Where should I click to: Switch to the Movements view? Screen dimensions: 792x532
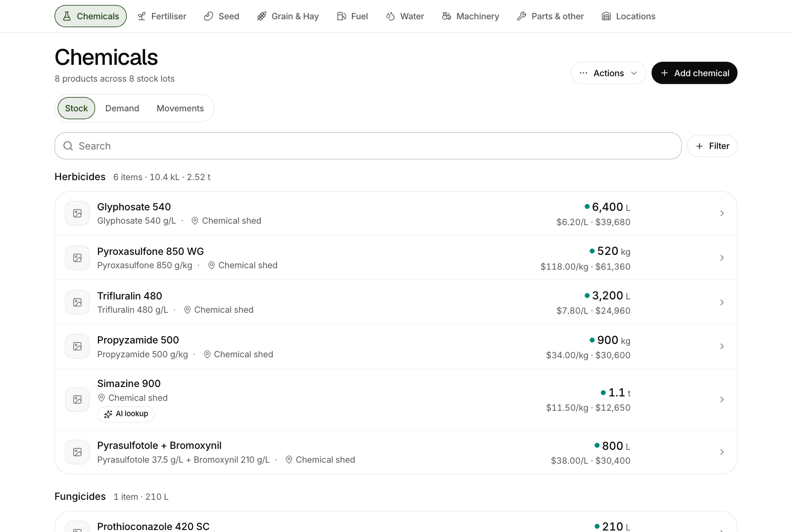click(x=180, y=108)
